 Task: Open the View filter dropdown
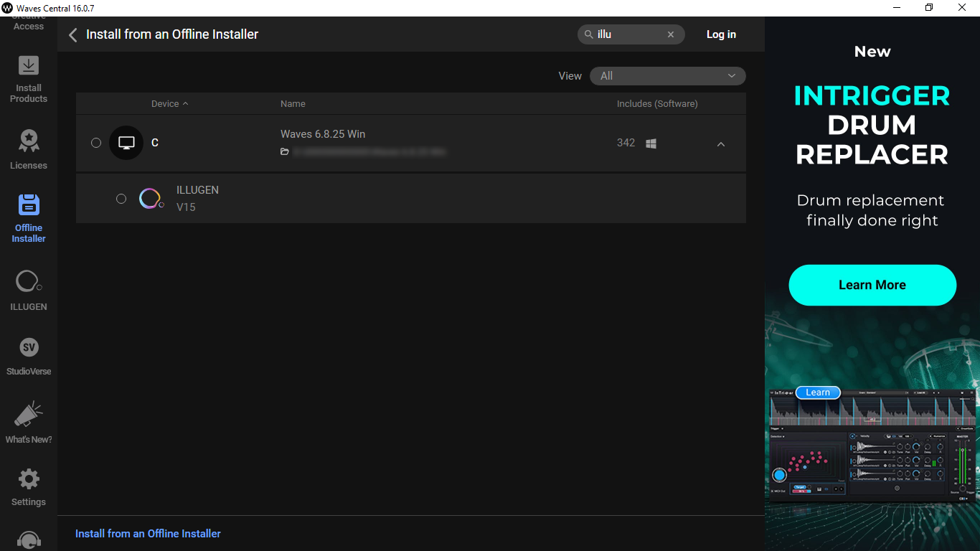click(667, 76)
